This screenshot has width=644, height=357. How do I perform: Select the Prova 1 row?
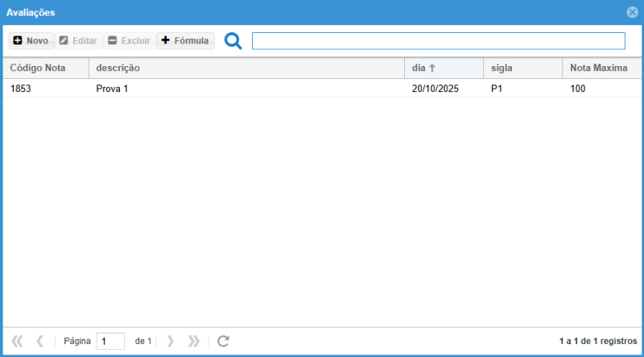tap(112, 89)
